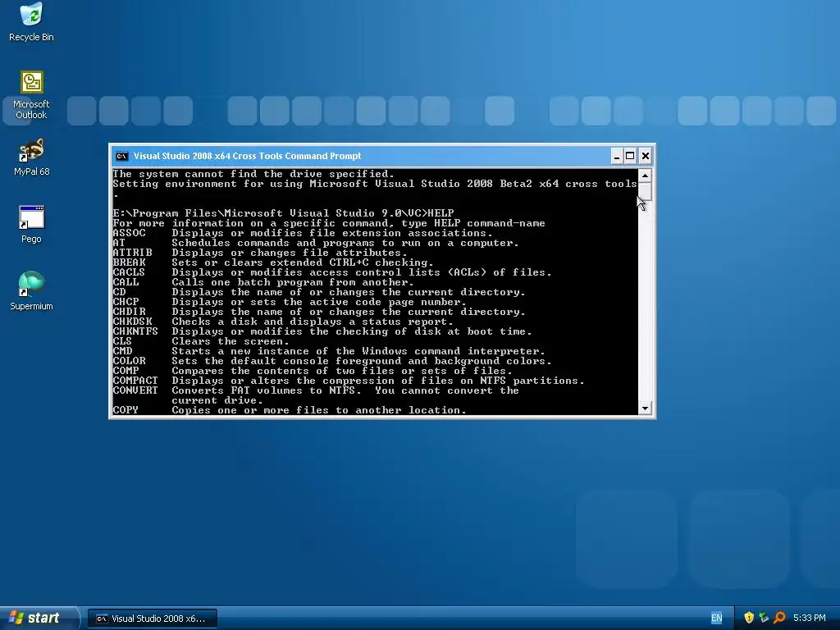The image size is (840, 630).
Task: Click the CONVERT command line
Action: click(x=316, y=395)
